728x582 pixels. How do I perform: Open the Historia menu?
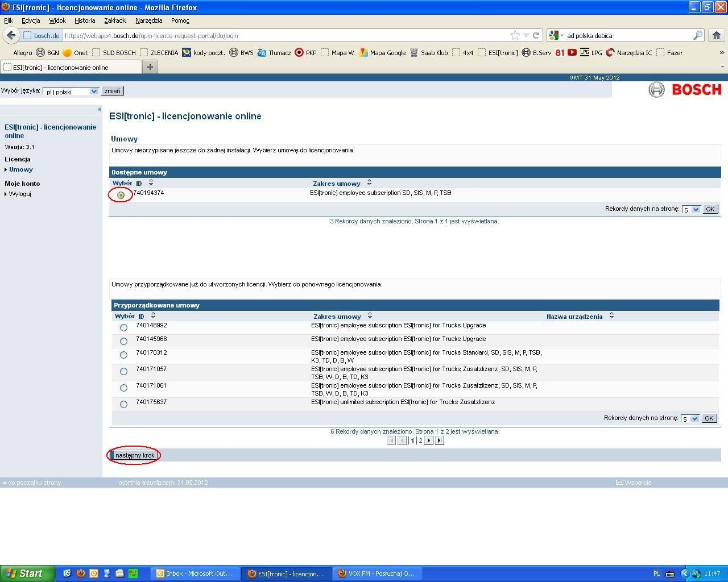pos(85,20)
